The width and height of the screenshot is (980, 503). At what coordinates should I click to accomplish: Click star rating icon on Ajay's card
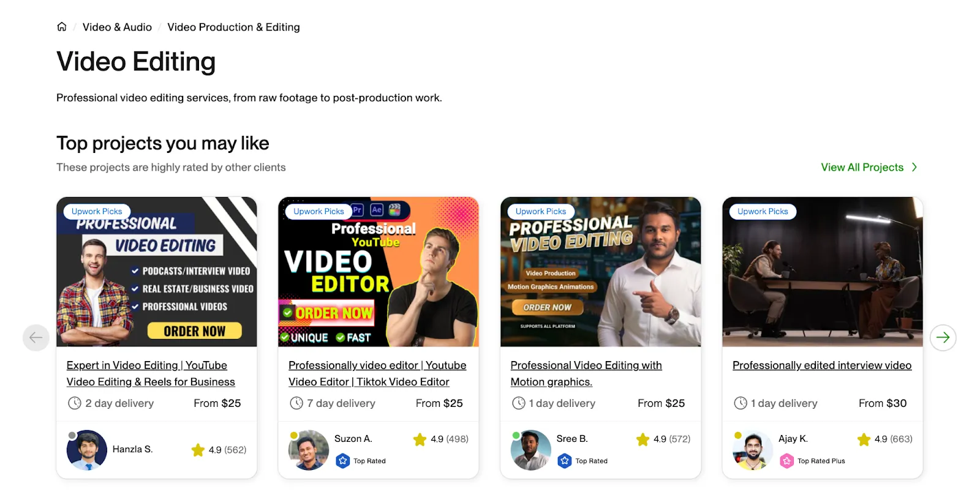tap(864, 439)
